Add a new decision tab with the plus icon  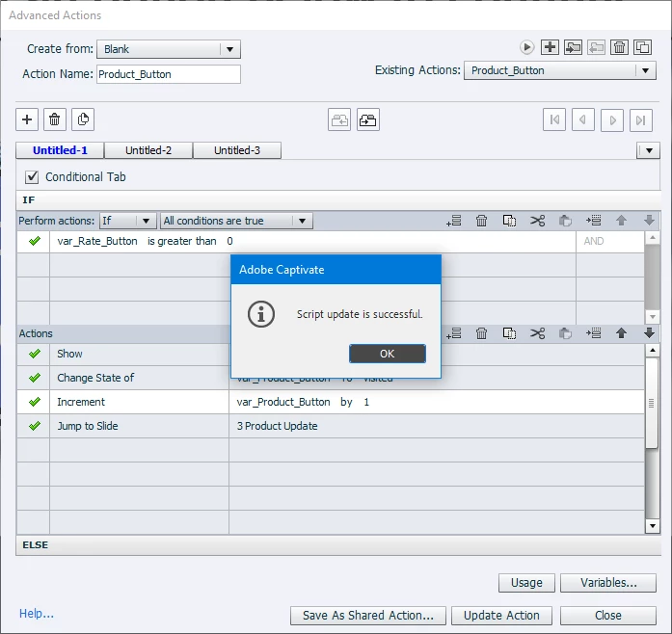click(x=27, y=119)
